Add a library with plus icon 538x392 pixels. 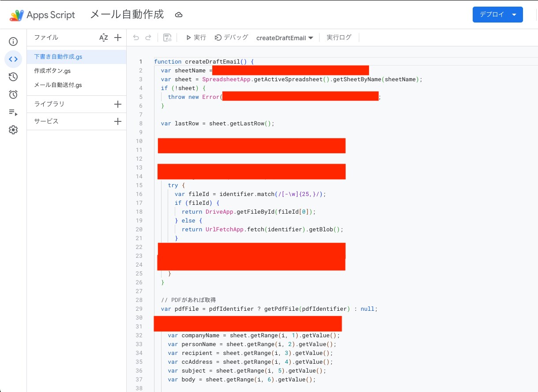click(118, 104)
